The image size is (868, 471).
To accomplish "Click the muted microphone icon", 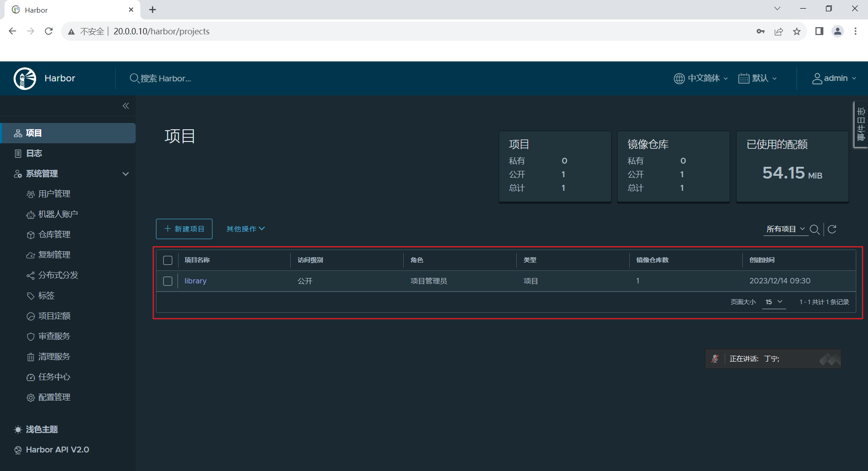I will 715,359.
